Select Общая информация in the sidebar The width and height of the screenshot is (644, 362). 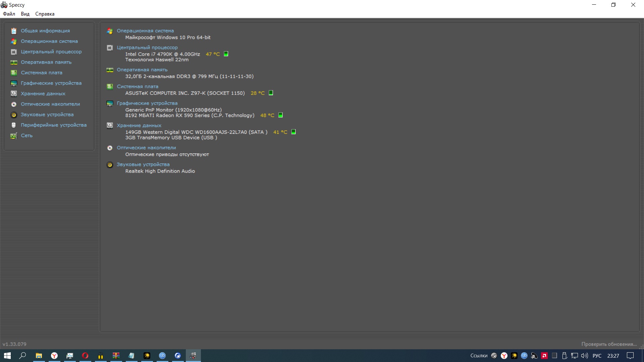click(x=45, y=31)
